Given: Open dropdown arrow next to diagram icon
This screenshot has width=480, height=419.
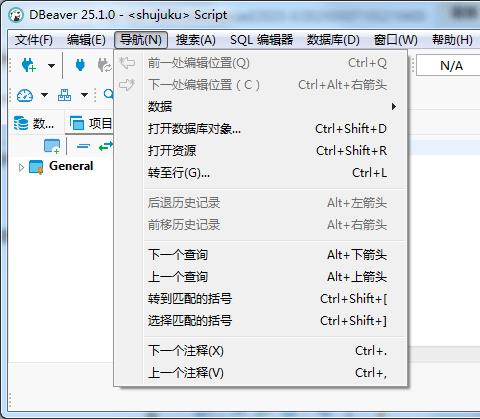Looking at the screenshot, I should [x=85, y=95].
